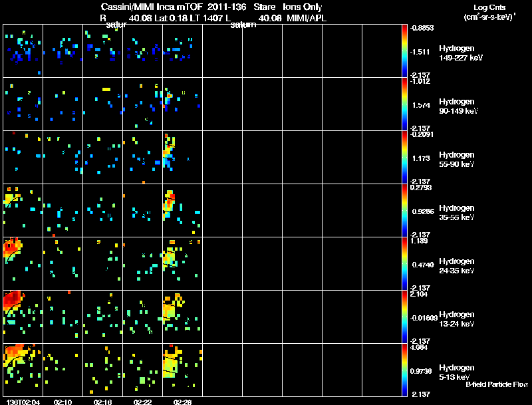Viewport: 532px width, 405px height.
Task: Click the -1.511 color scale value
Action: (420, 52)
